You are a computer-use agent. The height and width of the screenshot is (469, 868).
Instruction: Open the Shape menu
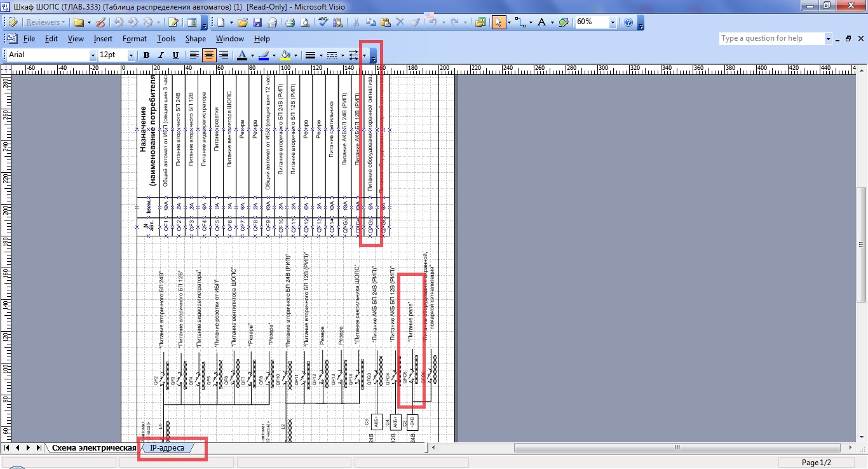(x=196, y=39)
